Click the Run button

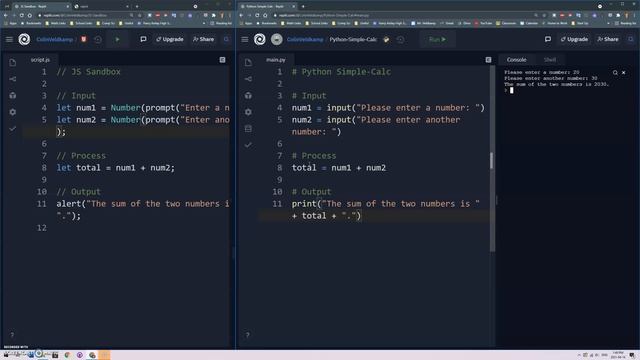coord(438,40)
